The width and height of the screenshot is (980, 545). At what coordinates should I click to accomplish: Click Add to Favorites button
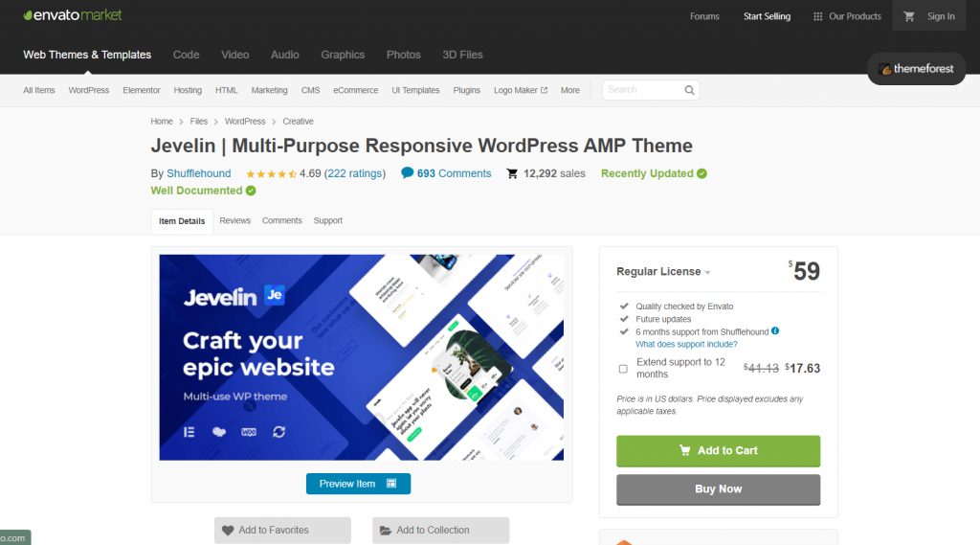(x=282, y=530)
